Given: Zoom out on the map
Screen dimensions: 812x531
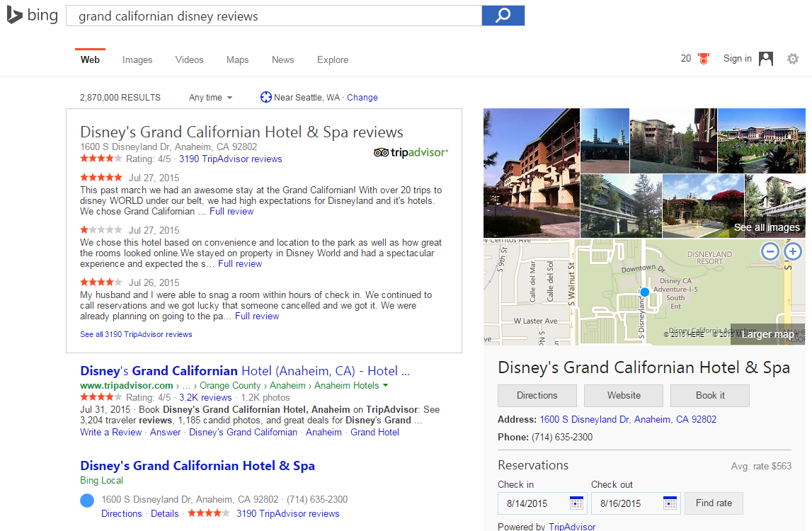Looking at the screenshot, I should tap(770, 251).
